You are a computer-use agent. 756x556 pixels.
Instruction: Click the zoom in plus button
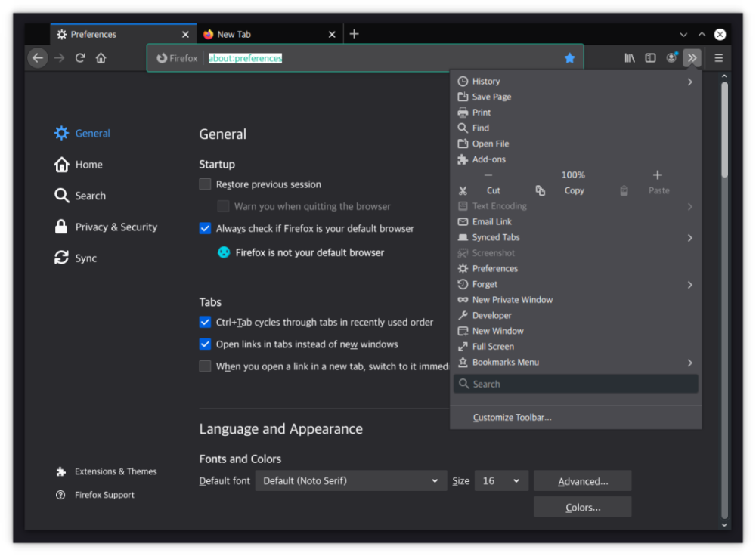click(x=657, y=175)
